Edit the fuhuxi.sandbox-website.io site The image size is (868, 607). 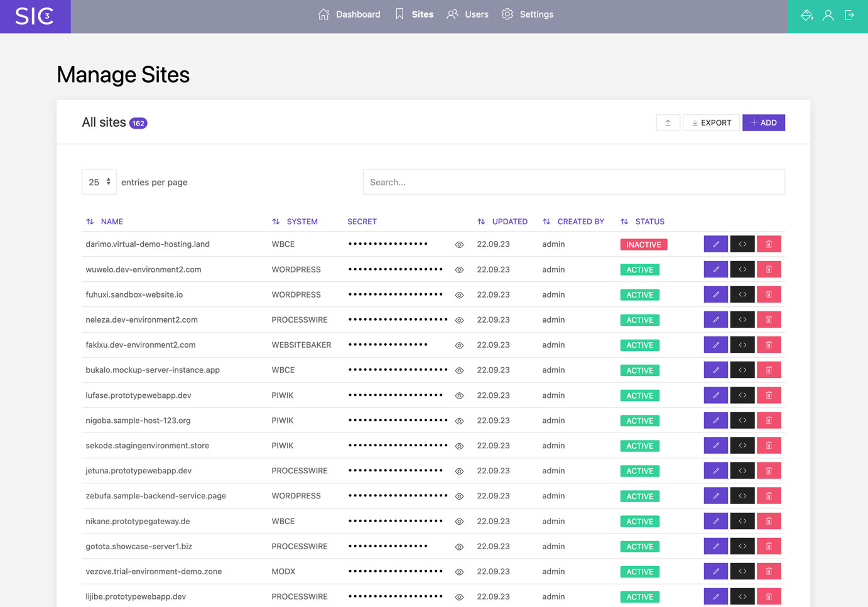(x=716, y=294)
